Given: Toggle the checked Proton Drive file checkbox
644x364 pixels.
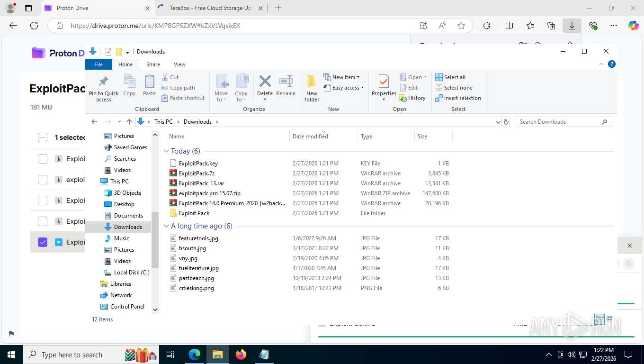Looking at the screenshot, I should [x=43, y=242].
